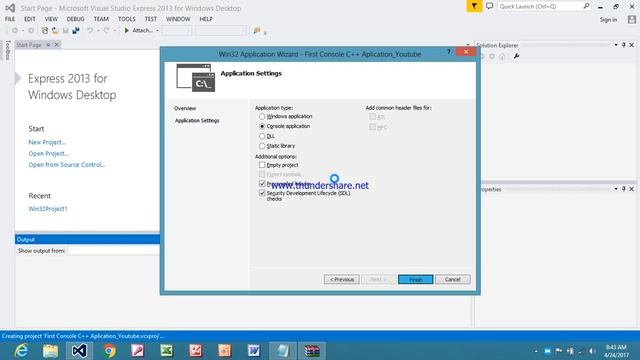Uncheck Security Development Lifecycle checks checkbox
This screenshot has height=360, width=640.
tap(262, 193)
